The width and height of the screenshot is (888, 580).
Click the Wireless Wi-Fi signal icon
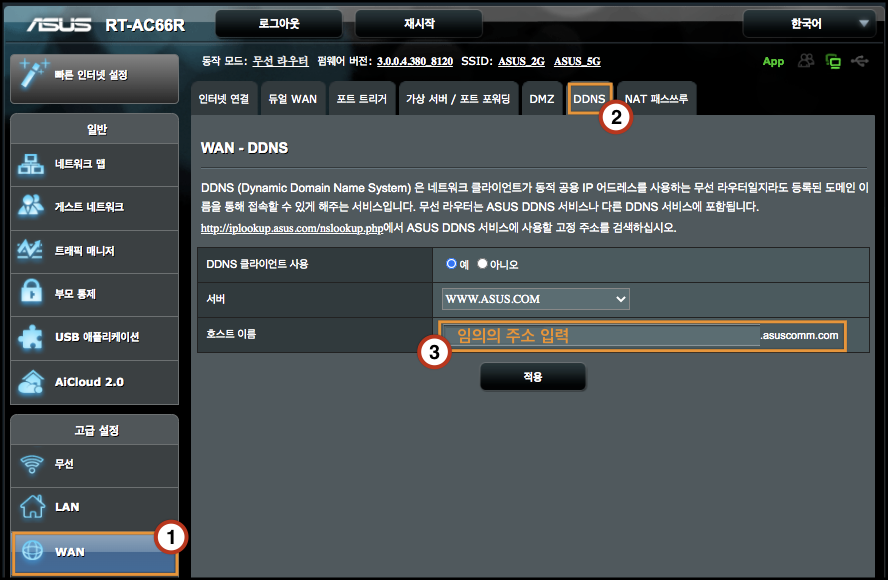[32, 464]
